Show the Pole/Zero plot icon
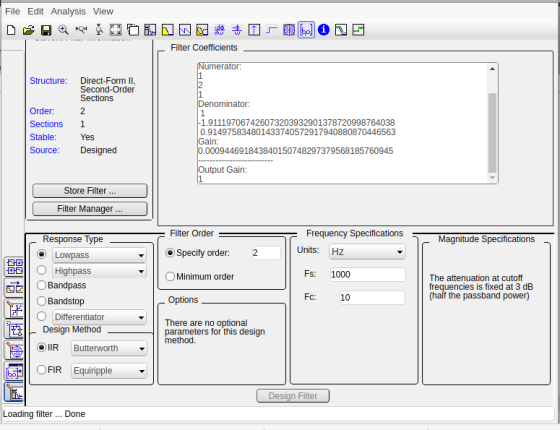This screenshot has height=430, width=560. point(289,30)
